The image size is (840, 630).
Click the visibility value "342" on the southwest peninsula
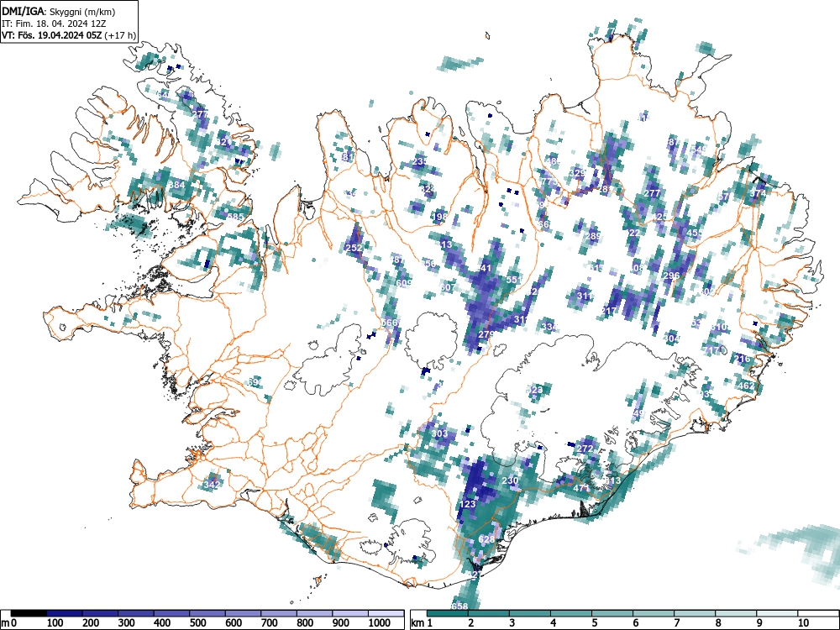coord(213,485)
